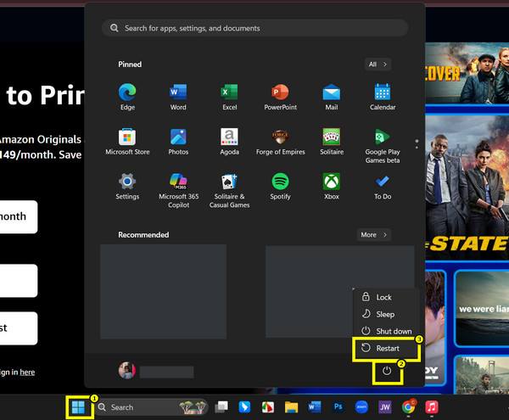The height and width of the screenshot is (420, 509).
Task: Launch Forge of Empires
Action: [x=280, y=141]
